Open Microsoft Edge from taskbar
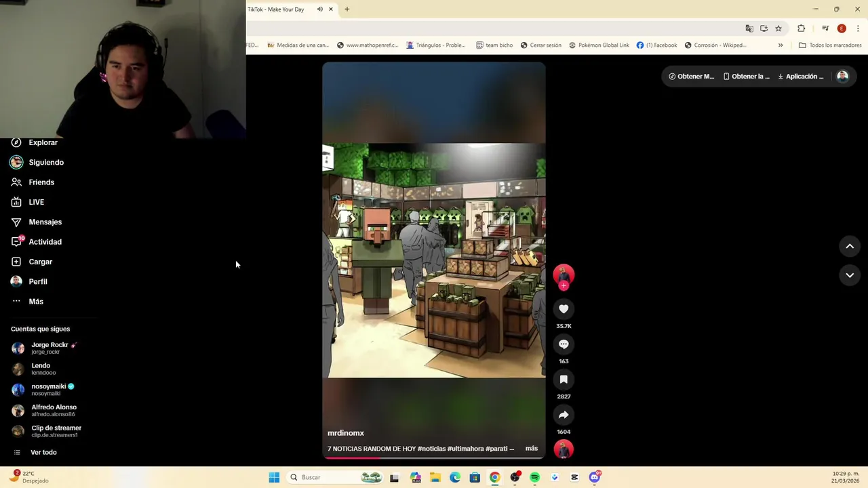Viewport: 868px width, 488px height. coord(455,477)
